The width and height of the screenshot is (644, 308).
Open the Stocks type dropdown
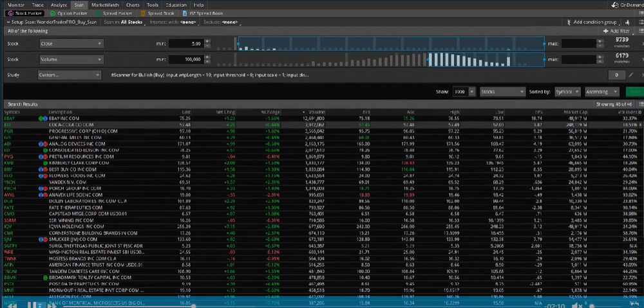tap(503, 92)
